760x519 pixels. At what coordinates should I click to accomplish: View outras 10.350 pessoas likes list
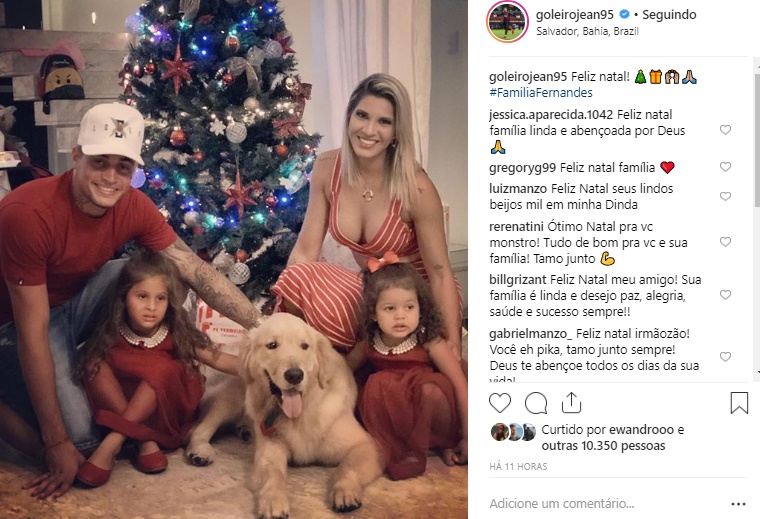click(603, 446)
